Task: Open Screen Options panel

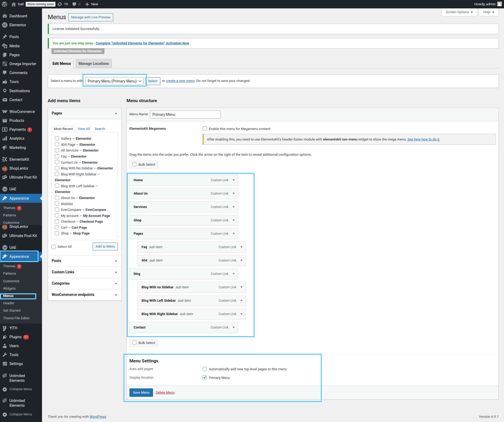Action: [x=459, y=12]
